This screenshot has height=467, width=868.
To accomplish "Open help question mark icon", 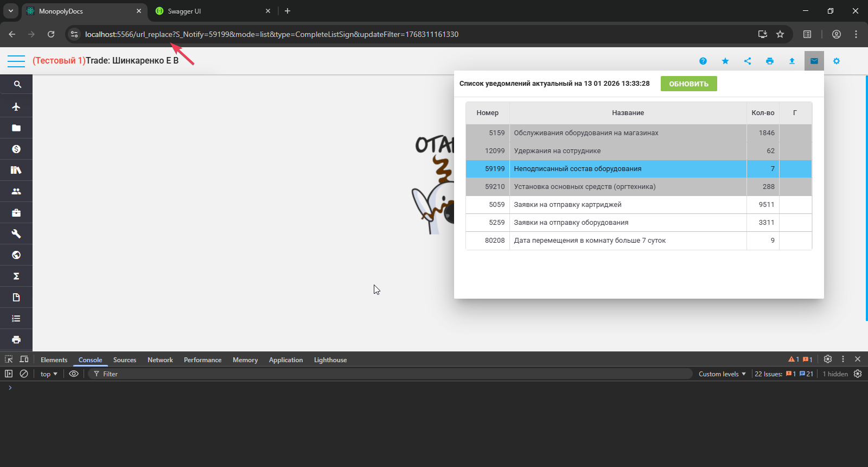I will click(703, 61).
